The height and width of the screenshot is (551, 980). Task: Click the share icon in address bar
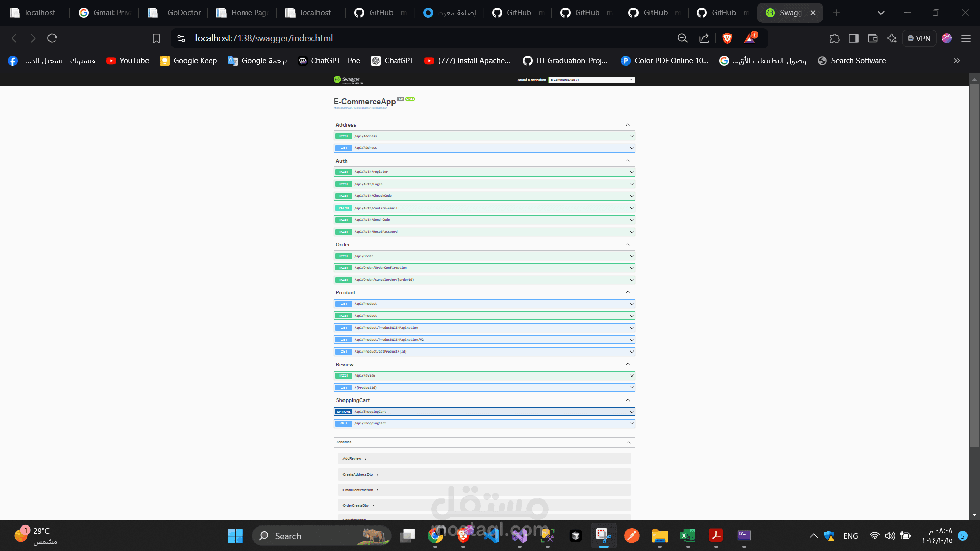[x=704, y=38]
